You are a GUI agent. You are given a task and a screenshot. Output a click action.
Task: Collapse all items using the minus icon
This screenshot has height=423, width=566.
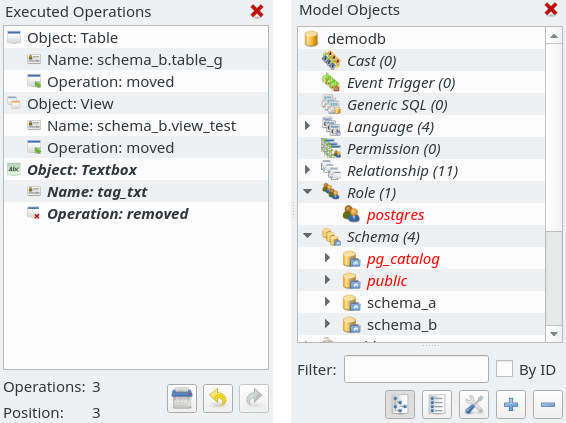[x=548, y=404]
